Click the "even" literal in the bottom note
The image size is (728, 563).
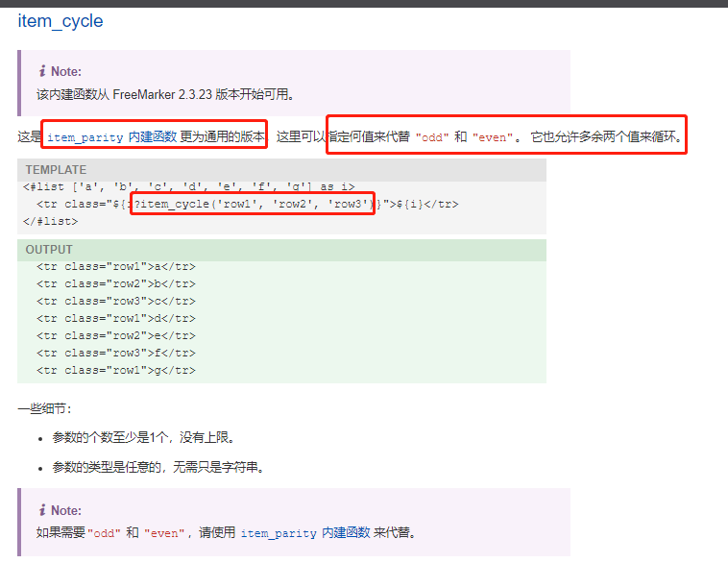pyautogui.click(x=164, y=533)
